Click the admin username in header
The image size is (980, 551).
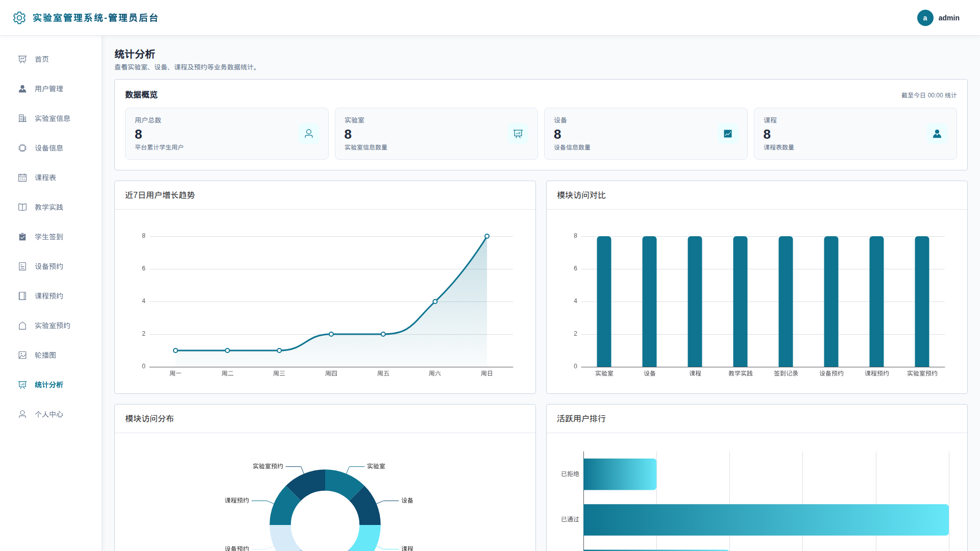[949, 18]
